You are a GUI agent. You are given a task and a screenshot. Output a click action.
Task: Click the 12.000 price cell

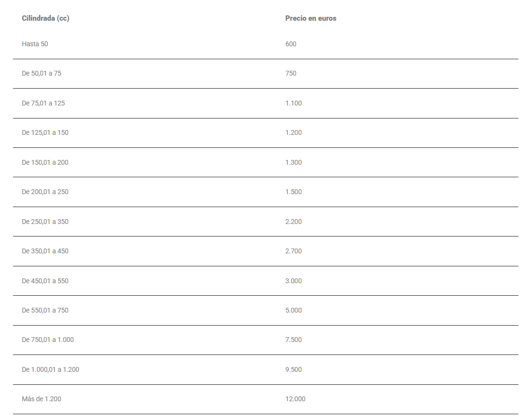click(x=295, y=399)
